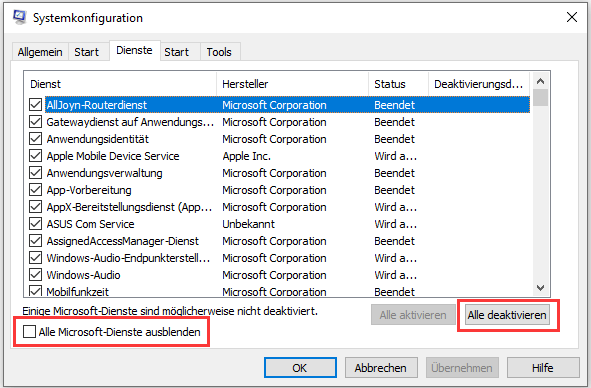The width and height of the screenshot is (591, 388).
Task: Uncheck the Mobilfunkzeit checkbox
Action: (x=35, y=291)
